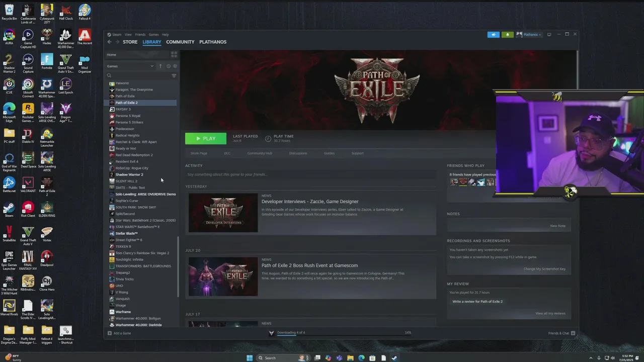644x362 pixels.
Task: Go forward with the Steam forward arrow
Action: (x=117, y=42)
